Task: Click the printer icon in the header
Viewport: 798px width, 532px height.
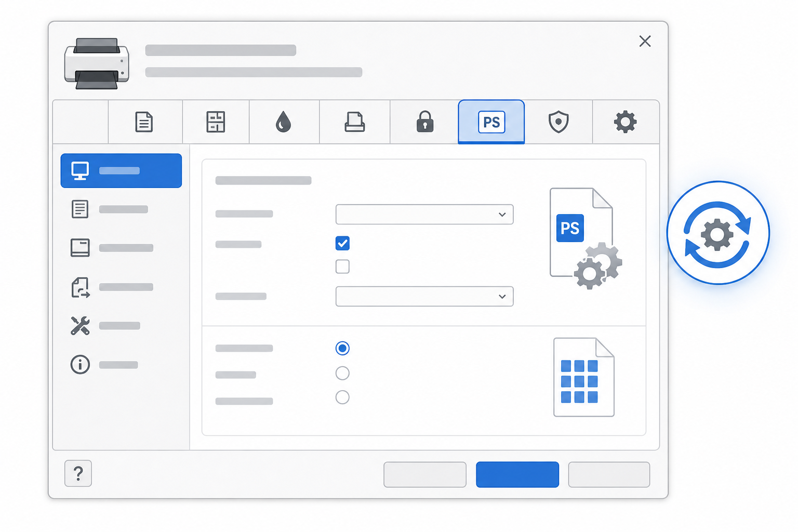Action: 97,63
